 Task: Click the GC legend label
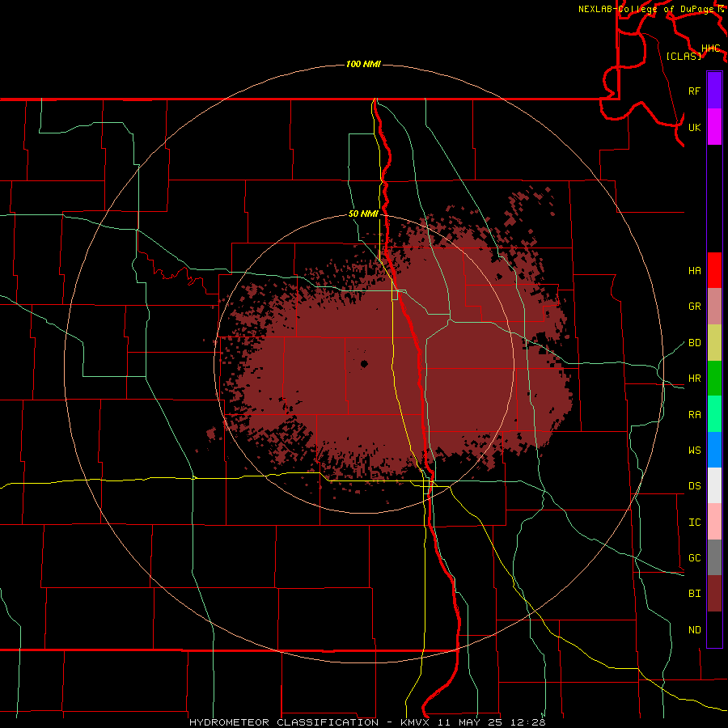pyautogui.click(x=694, y=558)
